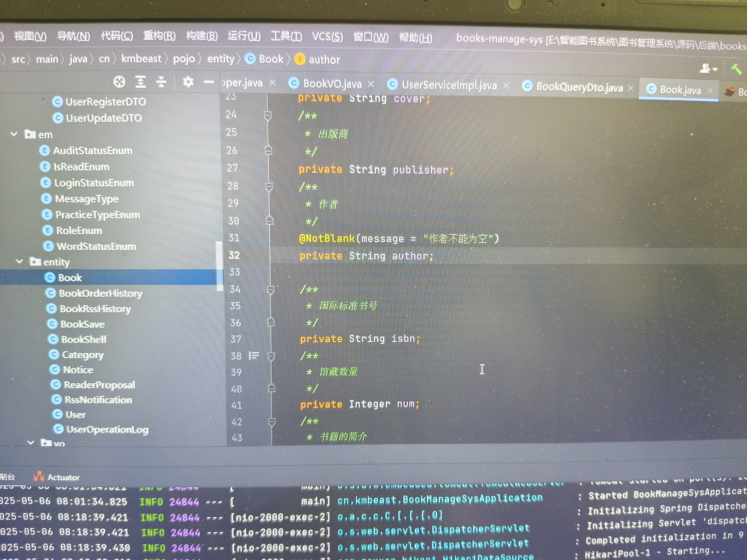Hide the project panel with minus icon
747x560 pixels.
(209, 82)
